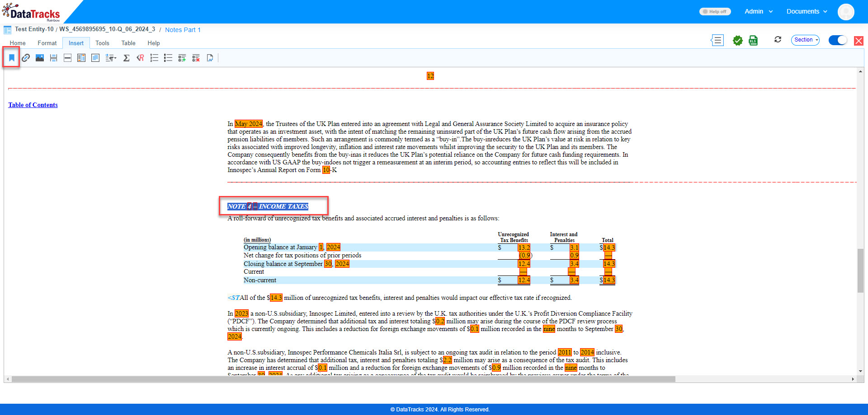The width and height of the screenshot is (868, 415).
Task: Click the Interest and Penalties column header
Action: [564, 238]
